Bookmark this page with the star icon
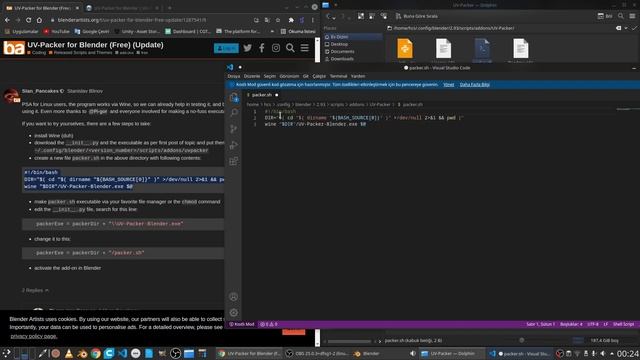The image size is (640, 360). (x=278, y=20)
